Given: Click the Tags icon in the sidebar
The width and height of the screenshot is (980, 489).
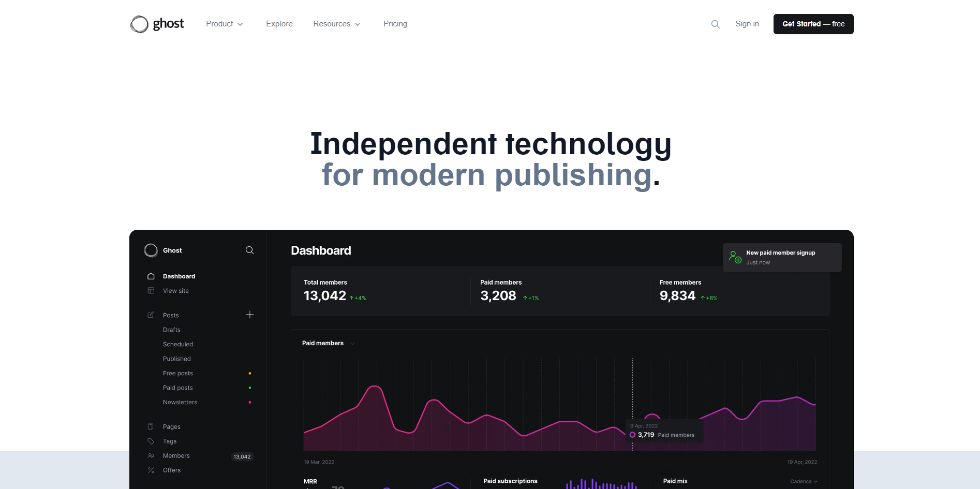Looking at the screenshot, I should (151, 441).
